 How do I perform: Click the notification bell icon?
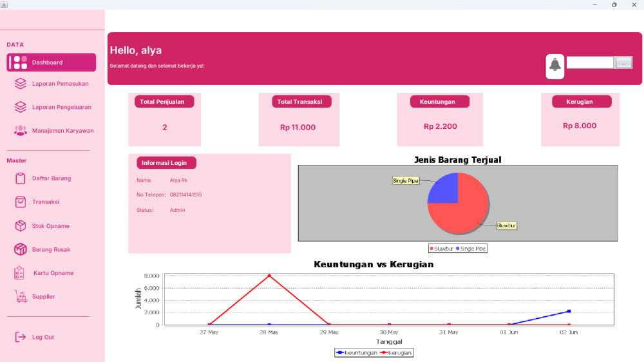pos(555,66)
